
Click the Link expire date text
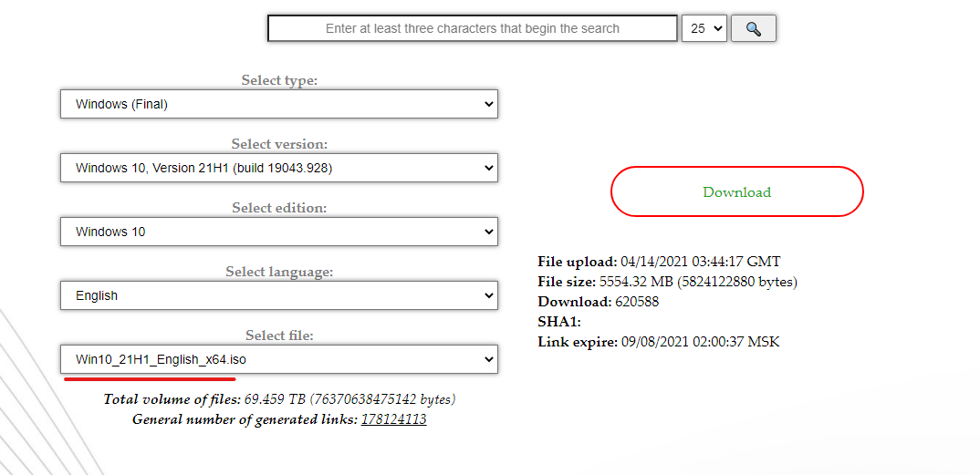[x=658, y=342]
